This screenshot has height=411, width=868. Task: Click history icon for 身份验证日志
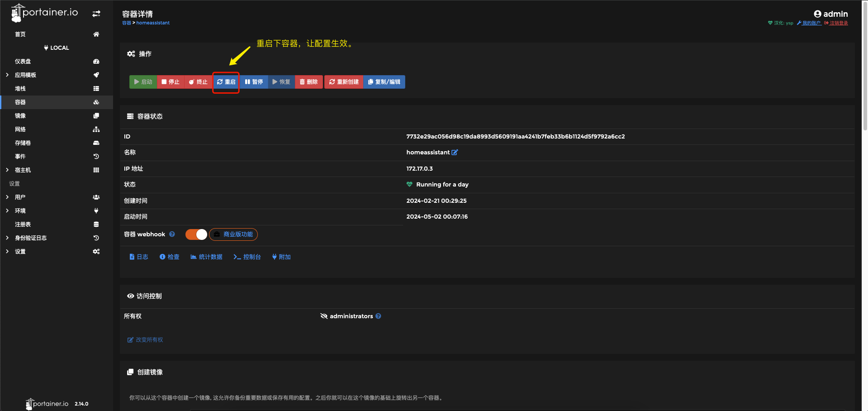click(96, 238)
